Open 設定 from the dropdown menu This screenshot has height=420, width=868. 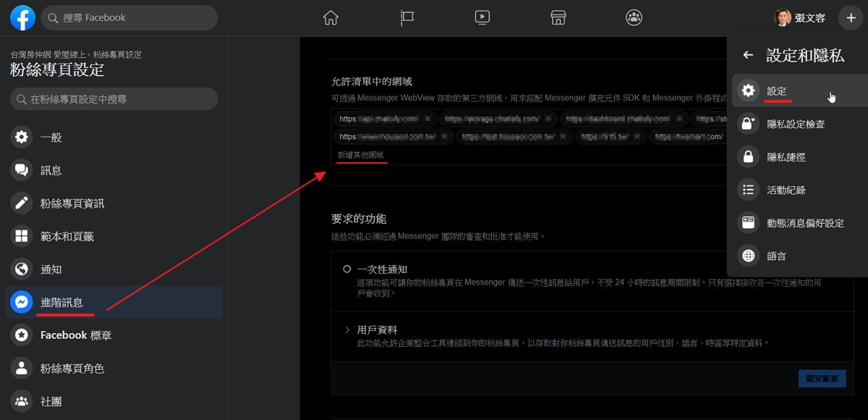[x=777, y=91]
